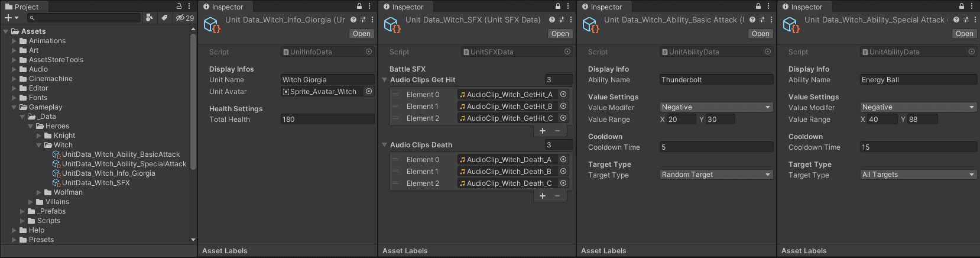
Task: Toggle the lock on Witch_SFX inspector
Action: (x=557, y=6)
